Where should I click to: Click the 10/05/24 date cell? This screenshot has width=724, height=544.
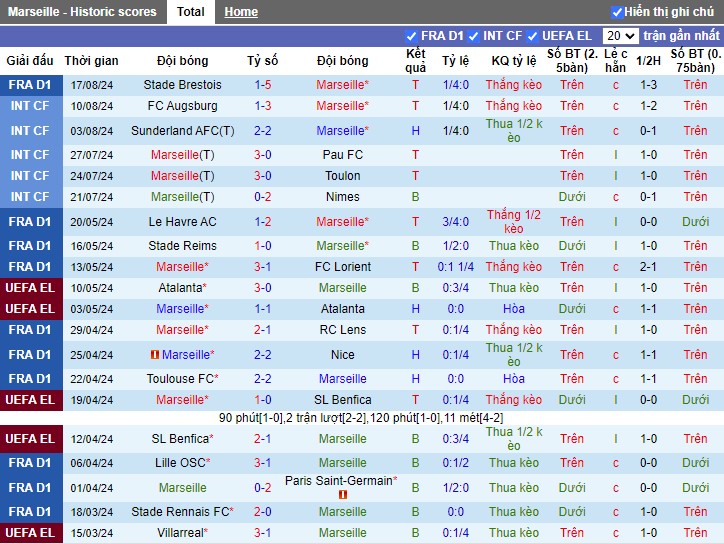[91, 288]
